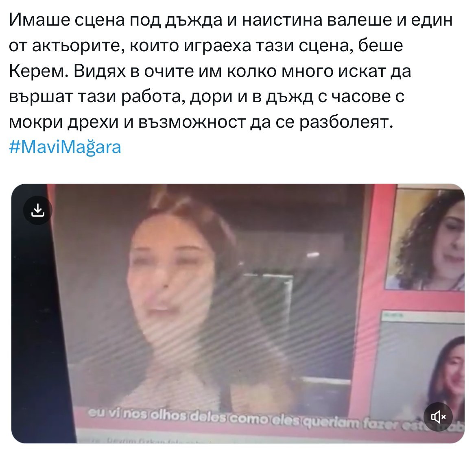The width and height of the screenshot is (476, 458).
Task: Click the bright light streak behind the speaker
Action: [x=312, y=255]
